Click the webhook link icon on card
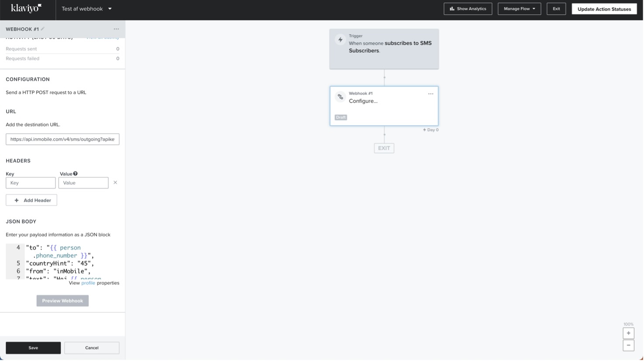Viewport: 644px width, 361px height. [x=341, y=97]
